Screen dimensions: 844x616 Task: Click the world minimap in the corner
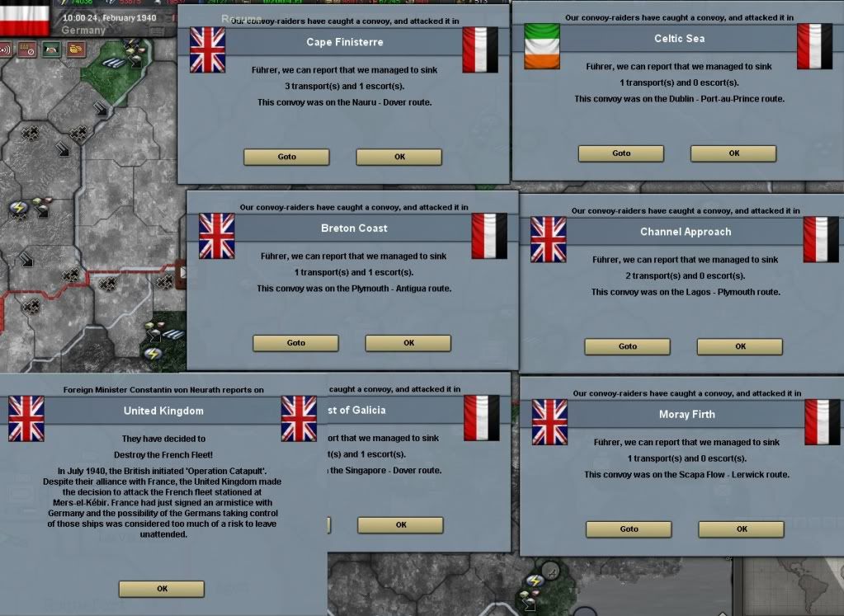[792, 587]
